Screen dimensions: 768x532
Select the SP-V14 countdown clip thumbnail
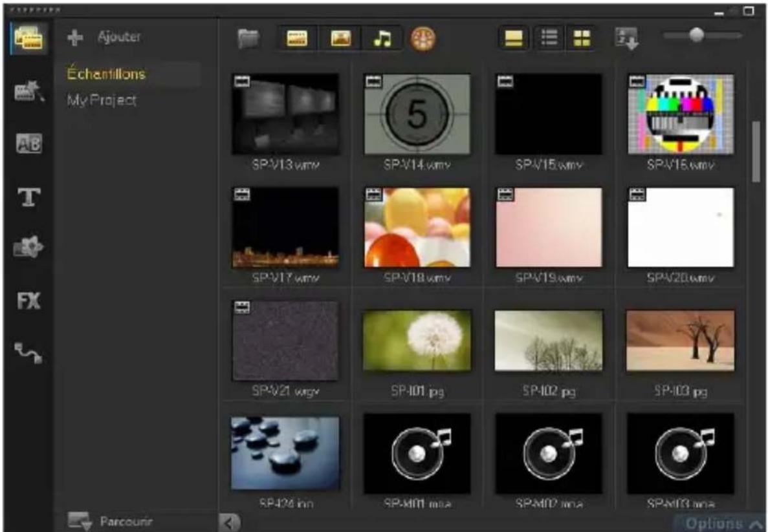417,114
